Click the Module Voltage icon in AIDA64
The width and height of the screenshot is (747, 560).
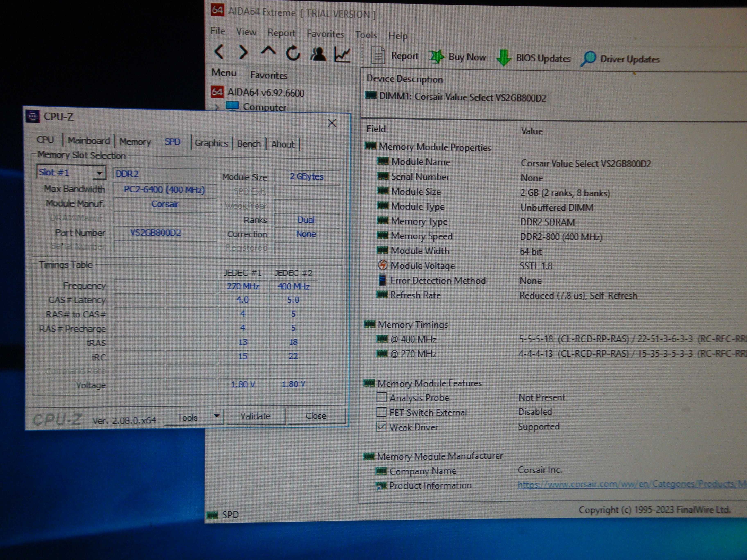click(x=382, y=265)
